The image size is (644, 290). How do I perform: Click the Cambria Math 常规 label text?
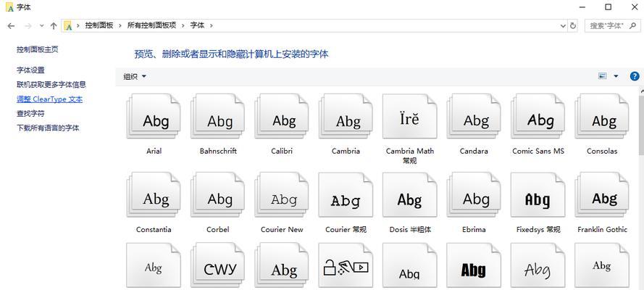[409, 156]
